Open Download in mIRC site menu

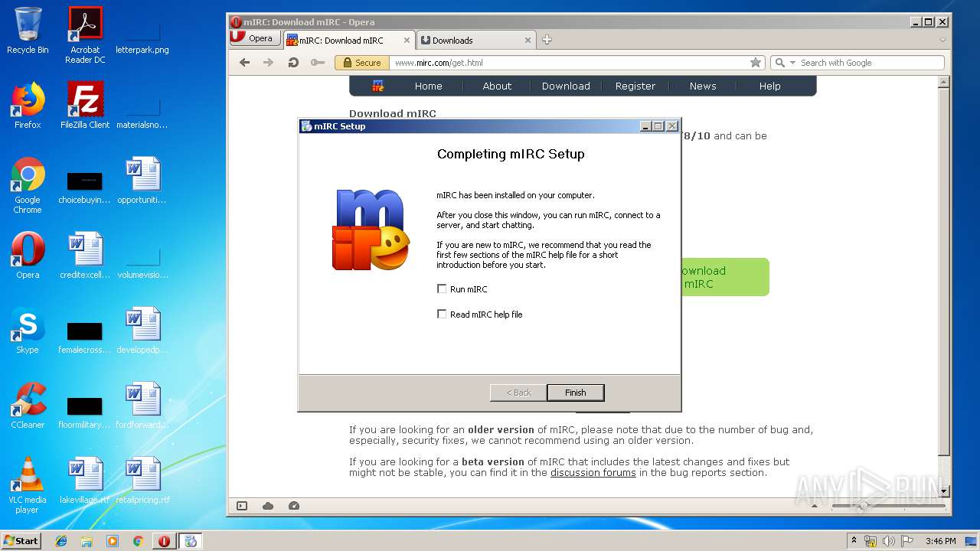point(566,86)
